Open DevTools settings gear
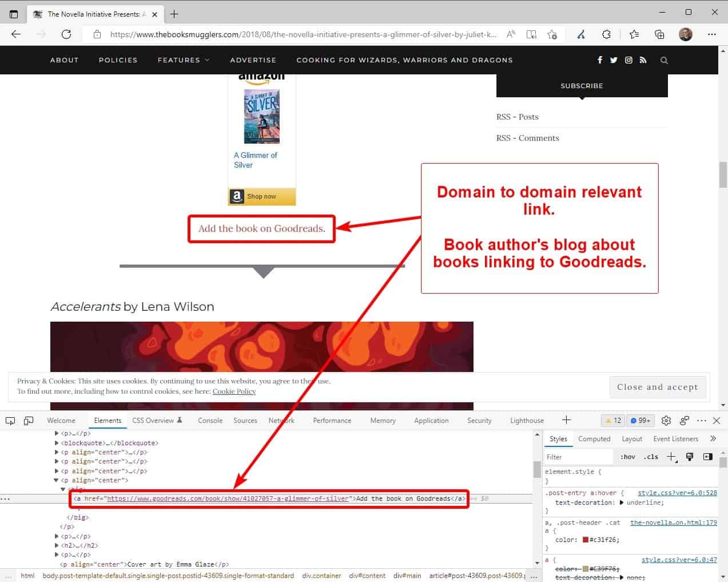This screenshot has width=728, height=582. [666, 421]
